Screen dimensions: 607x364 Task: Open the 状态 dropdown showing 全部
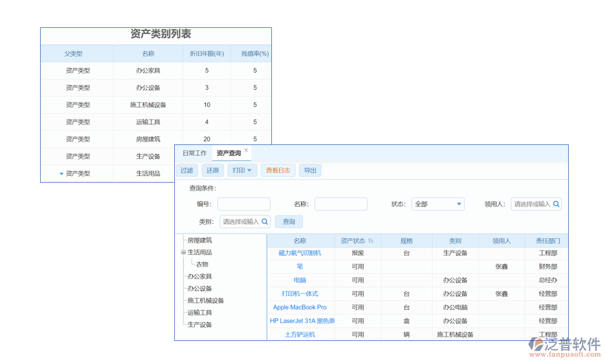pyautogui.click(x=438, y=204)
